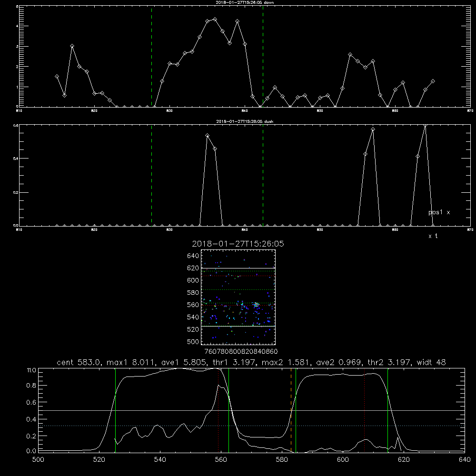Click the 640 tick label on bottom plot axis
Screen dimensions: 476x476
click(465, 459)
